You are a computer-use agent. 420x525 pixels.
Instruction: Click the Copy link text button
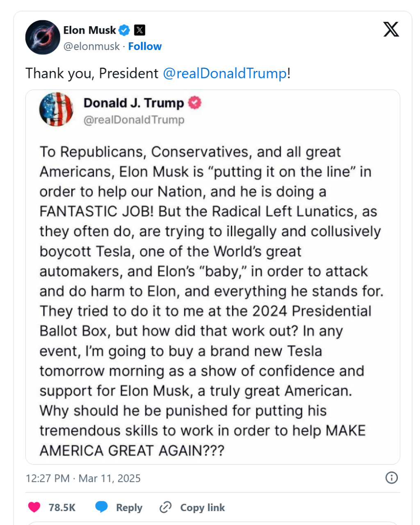(202, 508)
